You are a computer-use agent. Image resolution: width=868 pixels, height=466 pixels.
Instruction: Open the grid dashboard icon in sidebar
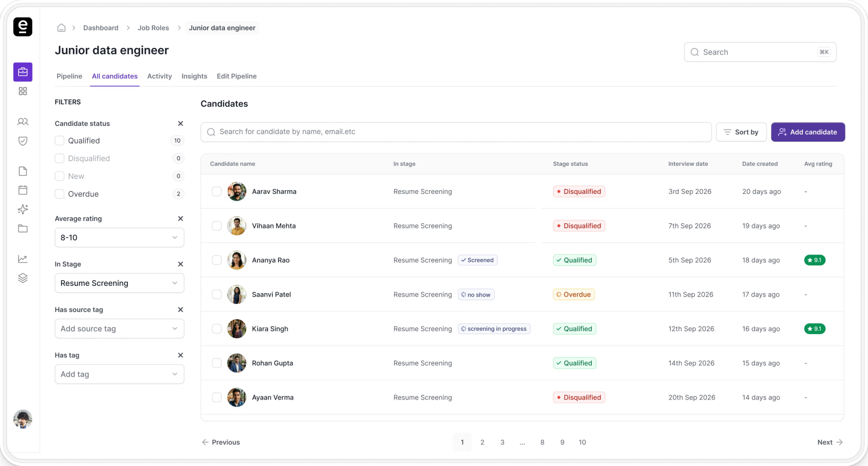(22, 91)
